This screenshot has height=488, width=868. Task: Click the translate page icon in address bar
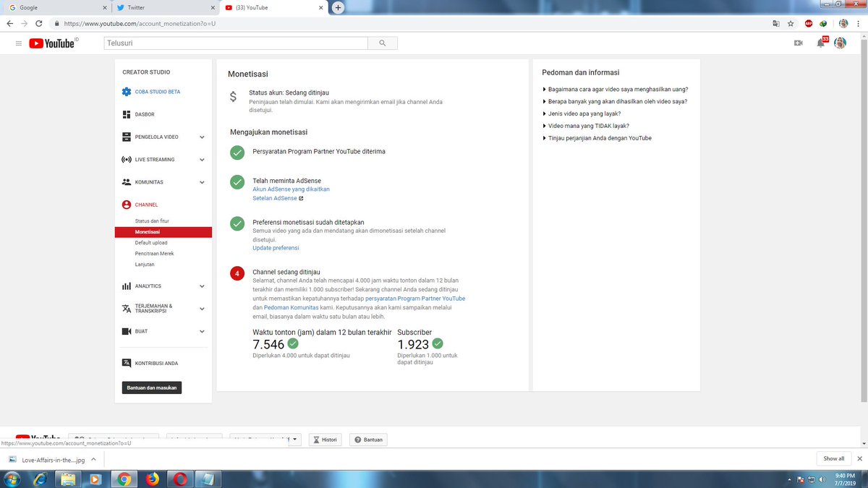click(x=776, y=23)
